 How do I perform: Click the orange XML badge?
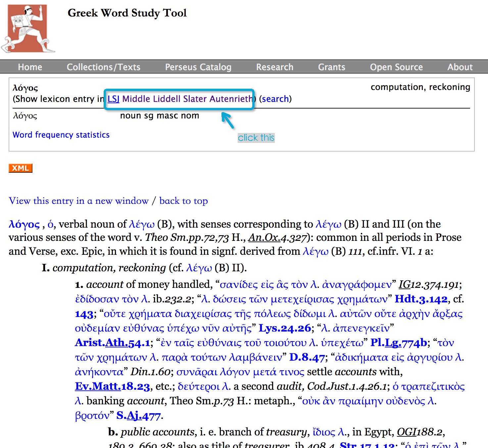[21, 168]
